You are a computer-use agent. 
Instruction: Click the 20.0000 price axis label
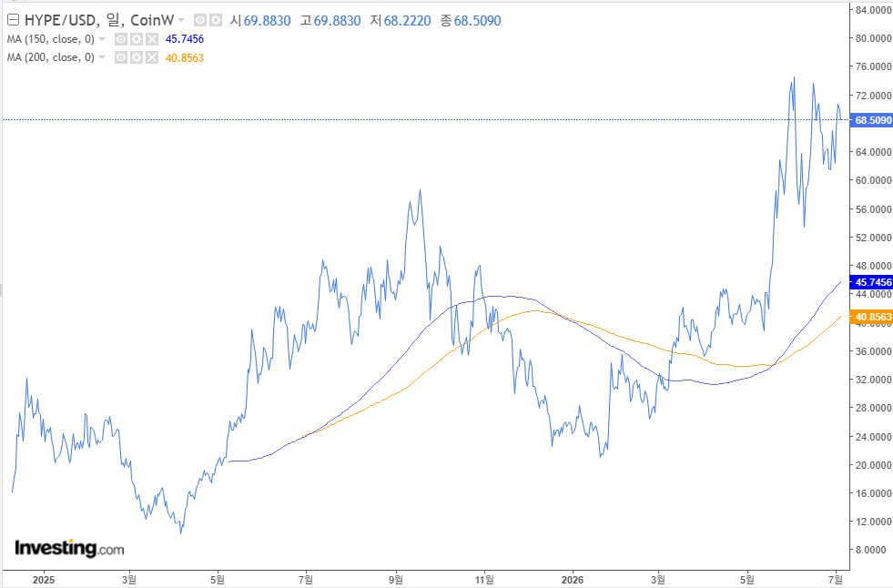(x=874, y=465)
